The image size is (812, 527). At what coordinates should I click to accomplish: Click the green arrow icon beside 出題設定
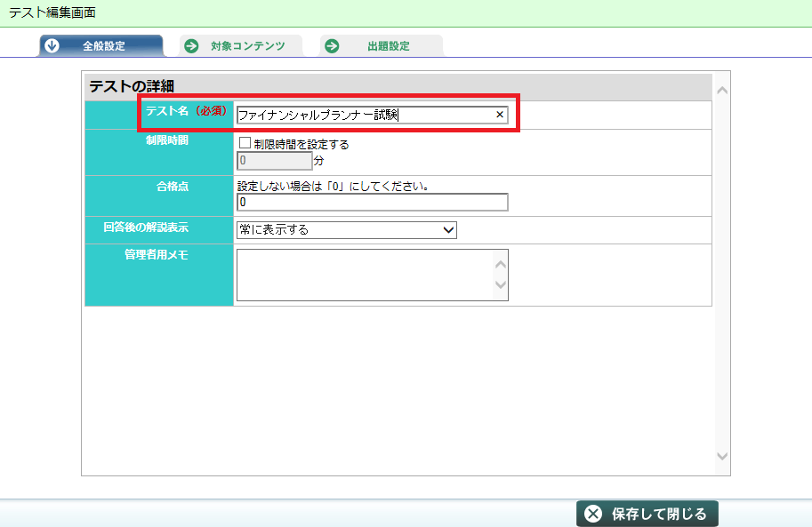click(x=332, y=46)
